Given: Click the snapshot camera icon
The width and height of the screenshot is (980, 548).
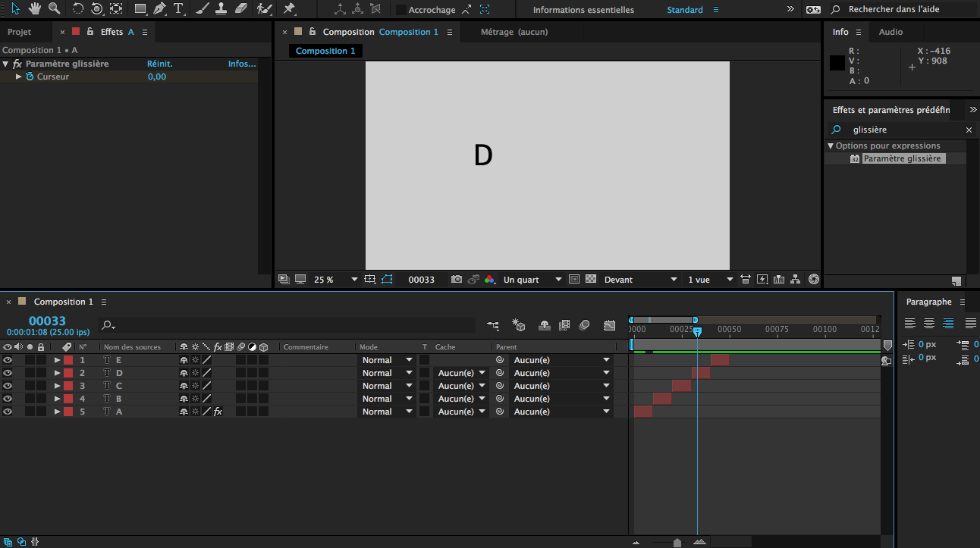Looking at the screenshot, I should pyautogui.click(x=456, y=280).
